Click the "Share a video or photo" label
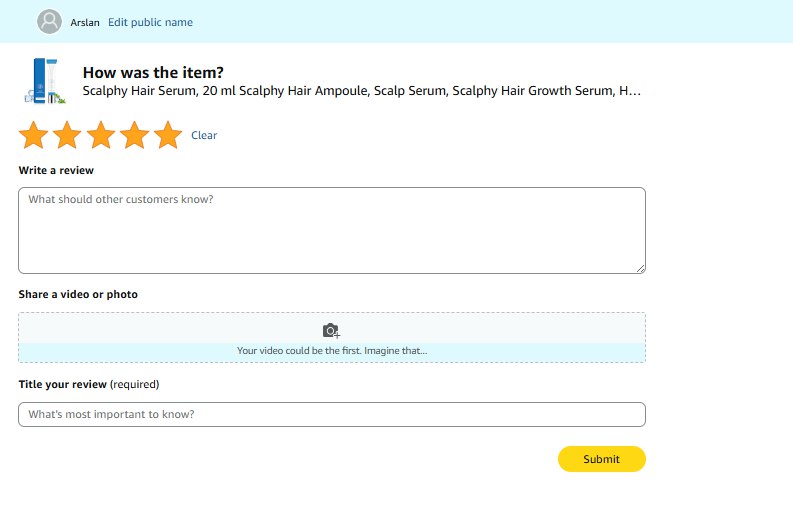This screenshot has height=506, width=793. click(78, 294)
